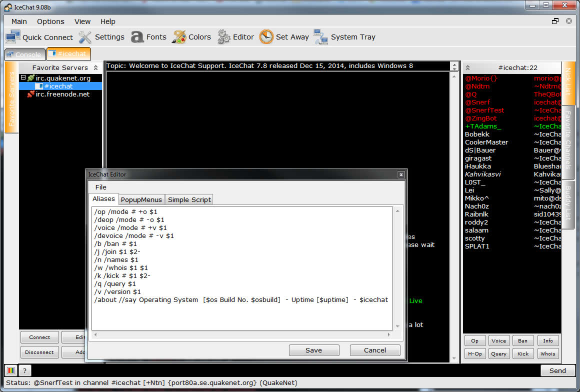The height and width of the screenshot is (392, 580).
Task: Select nick CoolerMaster in nick list
Action: [x=486, y=142]
